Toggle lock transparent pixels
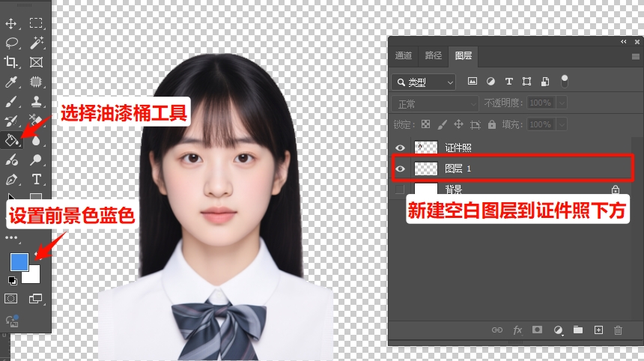Screen dimensions: 644x361 click(x=425, y=124)
